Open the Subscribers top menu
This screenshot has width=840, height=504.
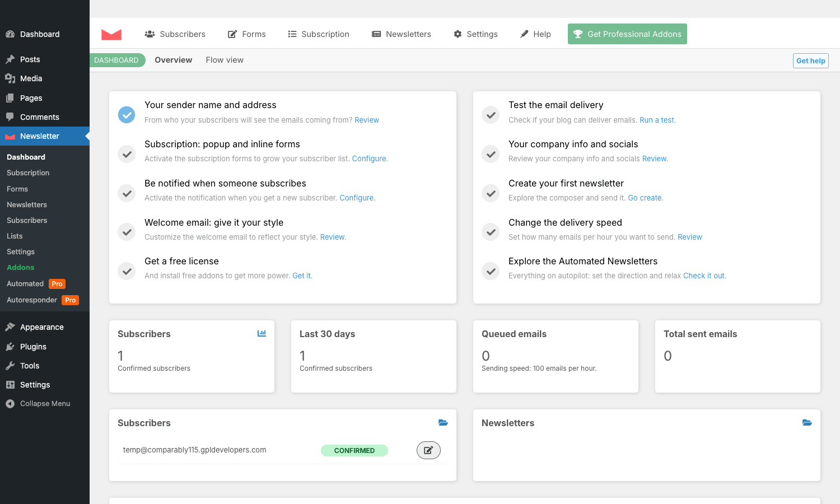175,34
